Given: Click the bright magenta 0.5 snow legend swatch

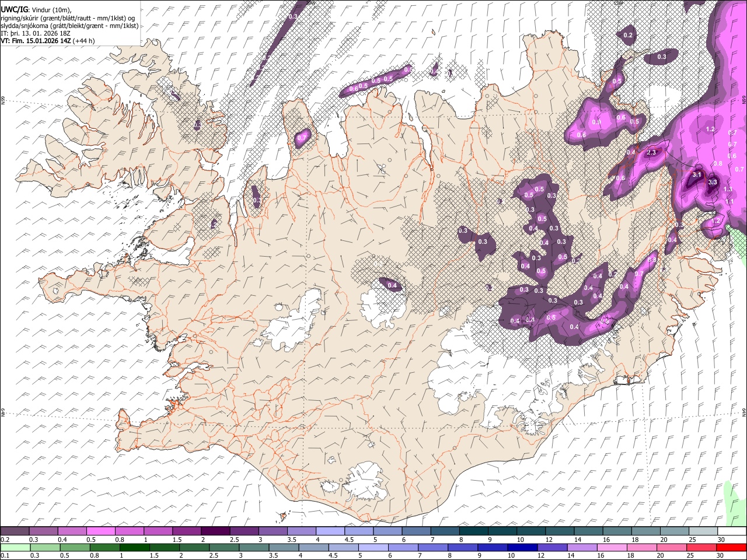Looking at the screenshot, I should [101, 531].
